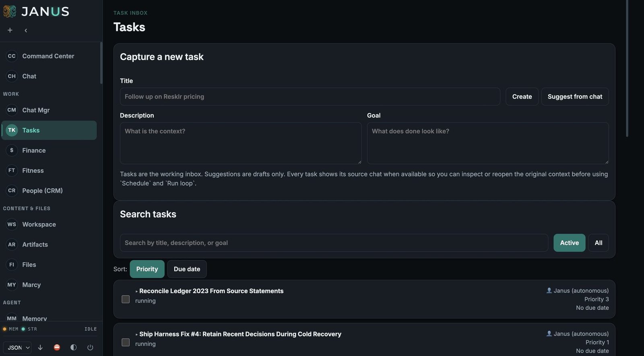Expand the Ship Harness Fix #4 triangle

point(137,334)
